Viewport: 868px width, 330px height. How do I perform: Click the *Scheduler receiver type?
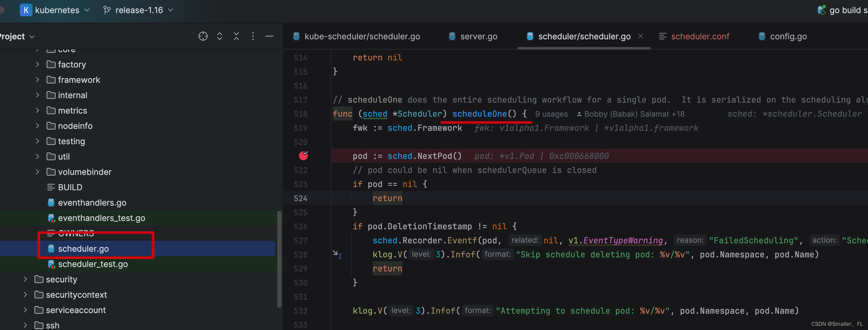[x=417, y=114]
